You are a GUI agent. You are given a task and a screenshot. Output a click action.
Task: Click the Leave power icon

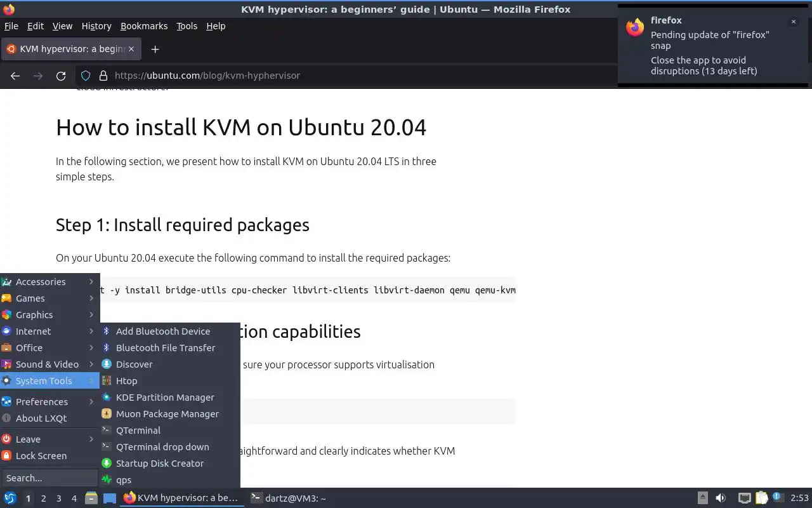click(6, 439)
